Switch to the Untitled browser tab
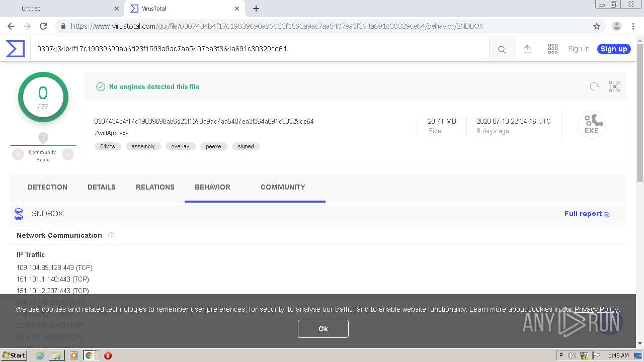 click(x=62, y=9)
